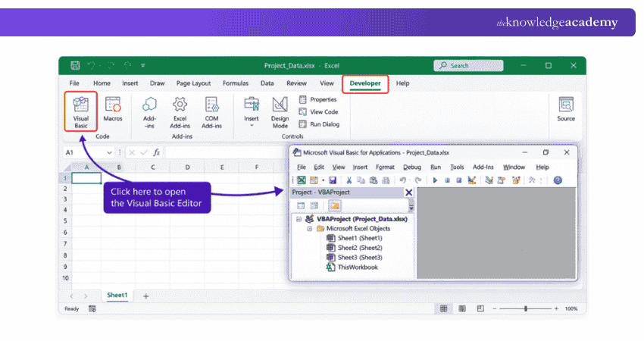The width and height of the screenshot is (644, 341).
Task: Collapse Microsoft Excel Objects folder
Action: 310,228
